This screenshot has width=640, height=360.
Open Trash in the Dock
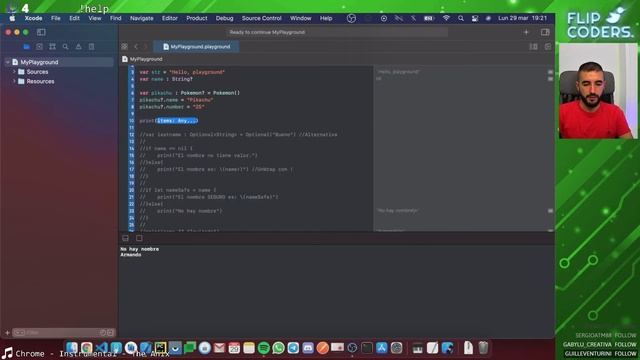coord(483,348)
